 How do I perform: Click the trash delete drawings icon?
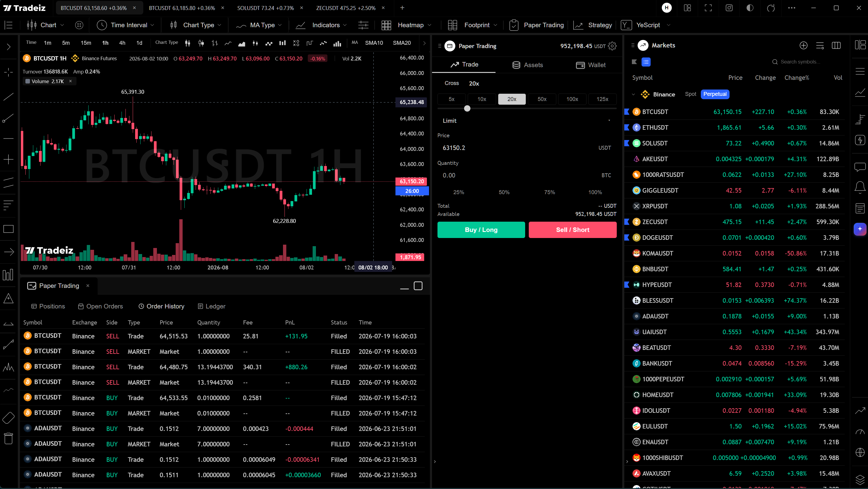(x=8, y=438)
